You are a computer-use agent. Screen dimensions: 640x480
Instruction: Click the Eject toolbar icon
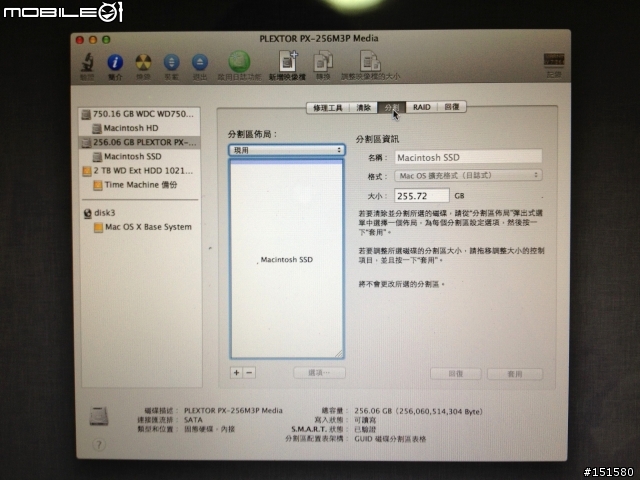point(200,62)
